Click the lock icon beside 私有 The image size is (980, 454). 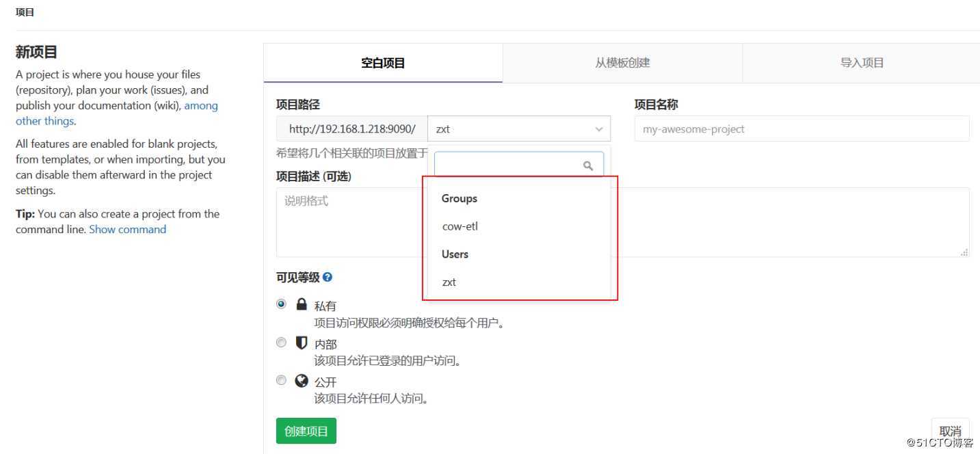pos(302,304)
